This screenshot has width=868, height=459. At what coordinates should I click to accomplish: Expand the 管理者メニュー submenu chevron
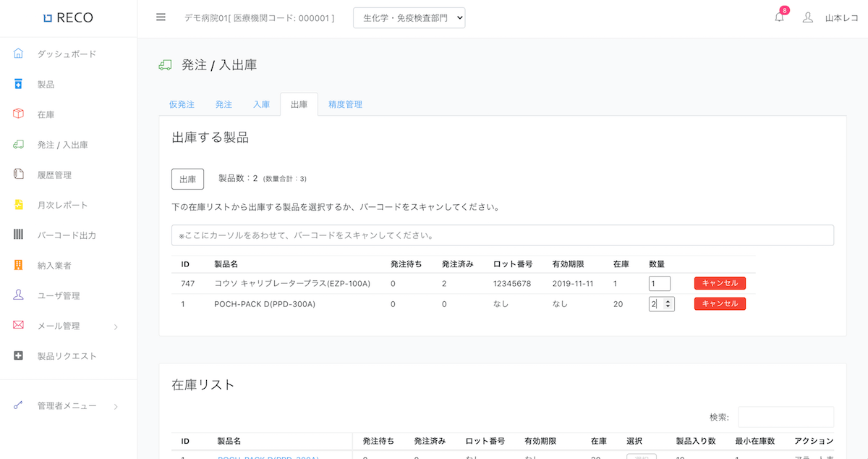(116, 407)
